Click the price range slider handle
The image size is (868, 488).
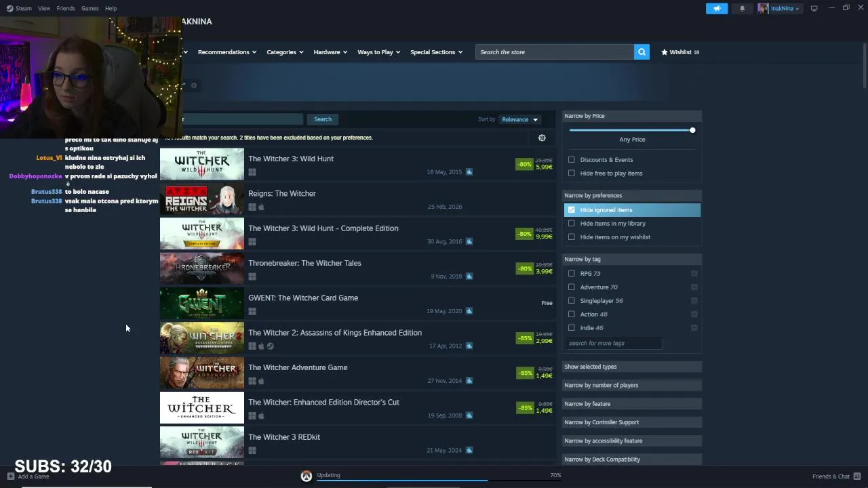[692, 129]
